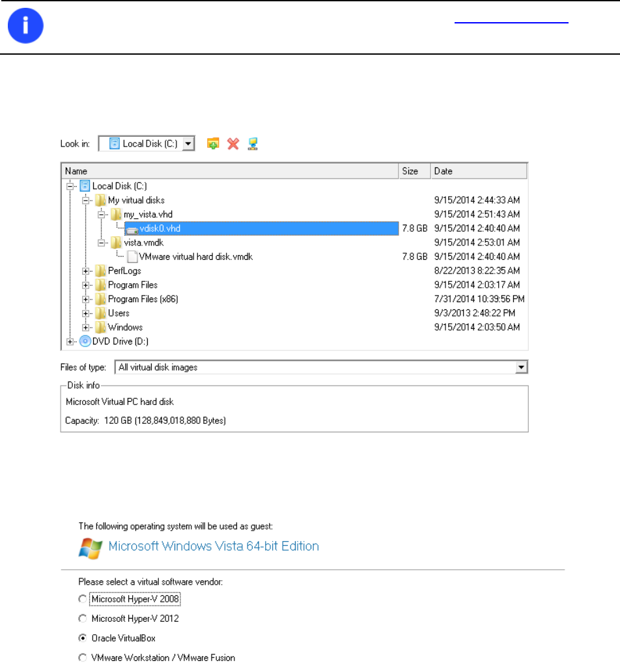Select Oracle VirtualBox radio button
The image size is (620, 672).
click(82, 638)
